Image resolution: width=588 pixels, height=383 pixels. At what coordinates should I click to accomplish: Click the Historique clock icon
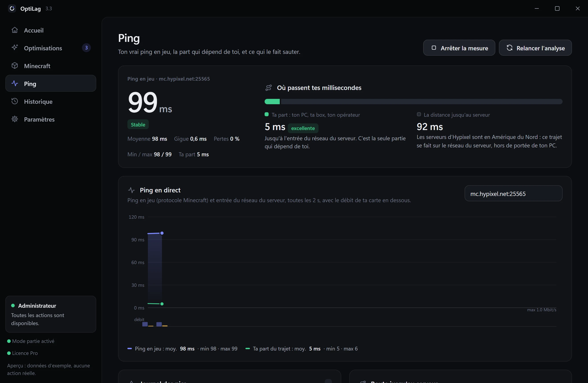(14, 101)
